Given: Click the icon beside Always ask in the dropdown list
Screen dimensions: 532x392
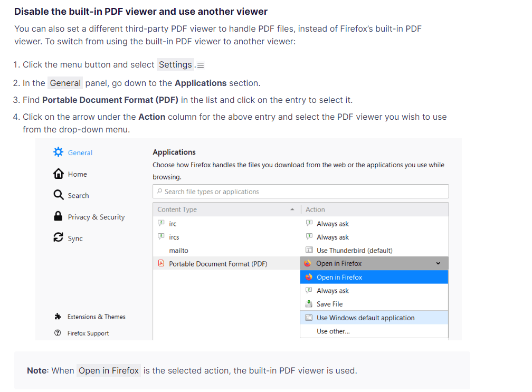Looking at the screenshot, I should (309, 290).
